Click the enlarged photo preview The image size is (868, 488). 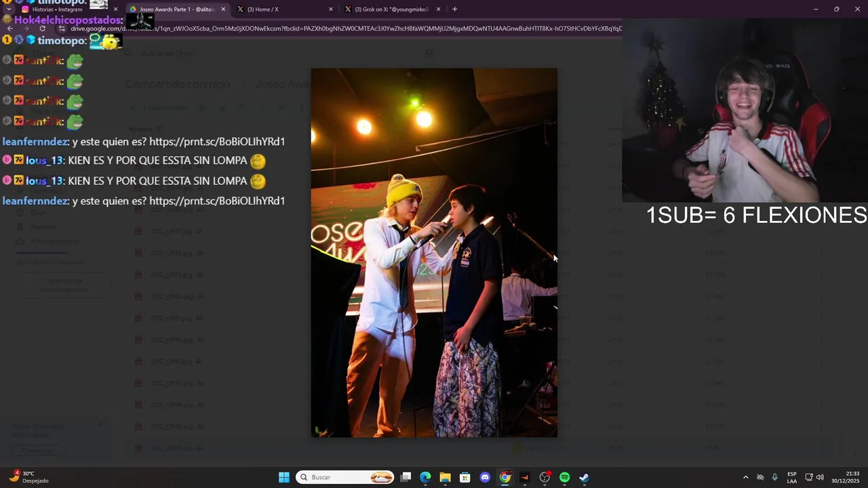coord(434,252)
